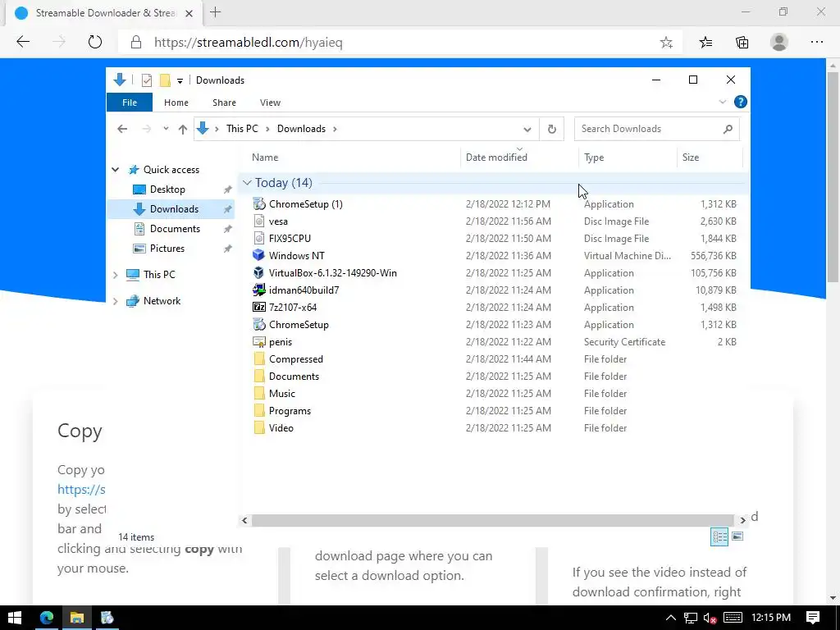The image size is (840, 630).
Task: Click the taskbar clock 12:15 PM
Action: [771, 618]
